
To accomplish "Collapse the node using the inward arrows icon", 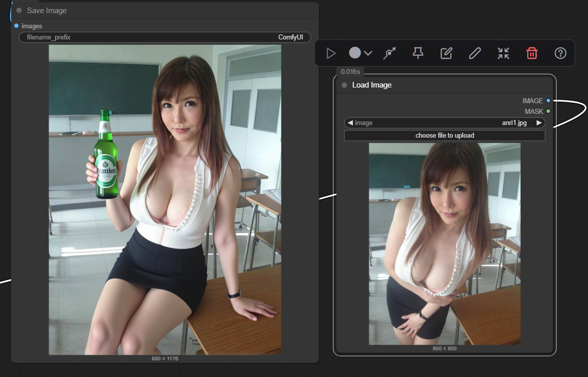I will tap(503, 53).
